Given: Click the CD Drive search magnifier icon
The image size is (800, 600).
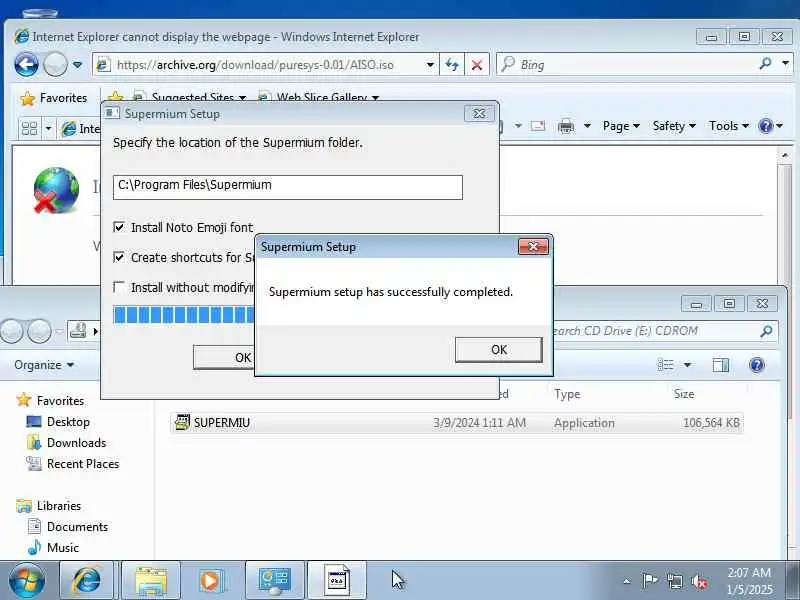Looking at the screenshot, I should [x=766, y=332].
